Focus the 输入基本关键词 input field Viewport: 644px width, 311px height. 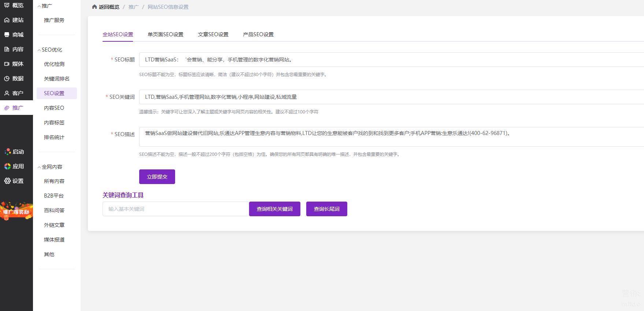tap(175, 209)
